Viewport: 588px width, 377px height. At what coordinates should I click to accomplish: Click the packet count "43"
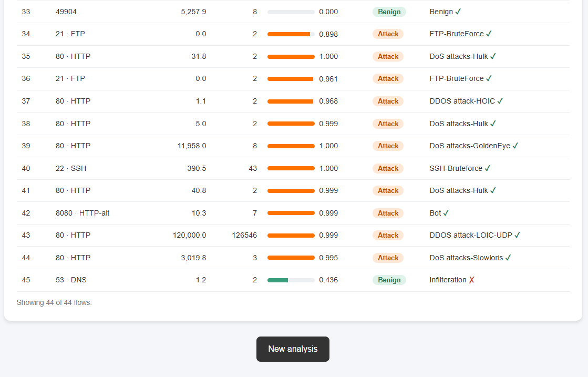253,168
